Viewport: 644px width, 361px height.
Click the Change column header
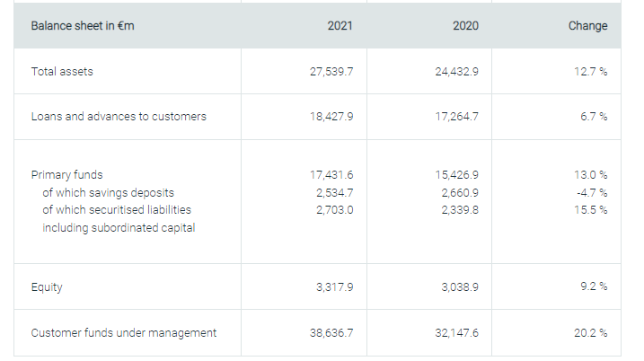coord(587,26)
